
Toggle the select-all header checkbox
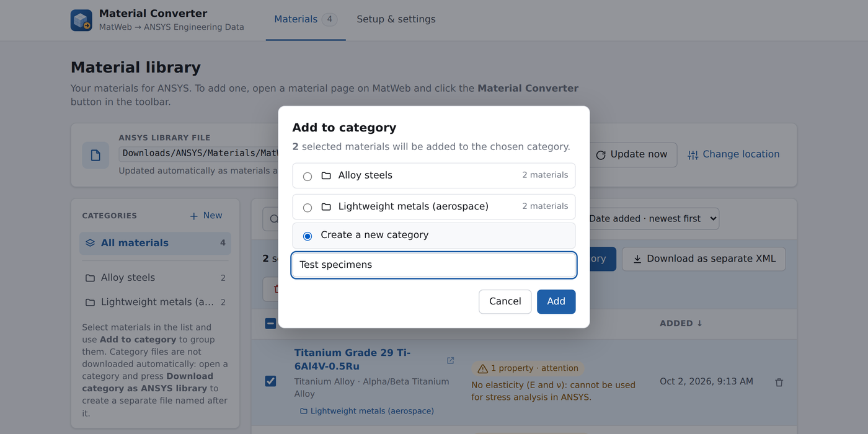tap(270, 323)
